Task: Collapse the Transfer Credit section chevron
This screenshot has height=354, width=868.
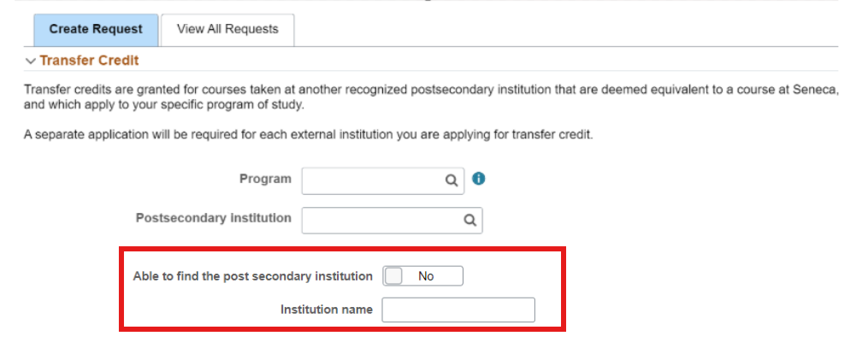Action: pos(31,62)
